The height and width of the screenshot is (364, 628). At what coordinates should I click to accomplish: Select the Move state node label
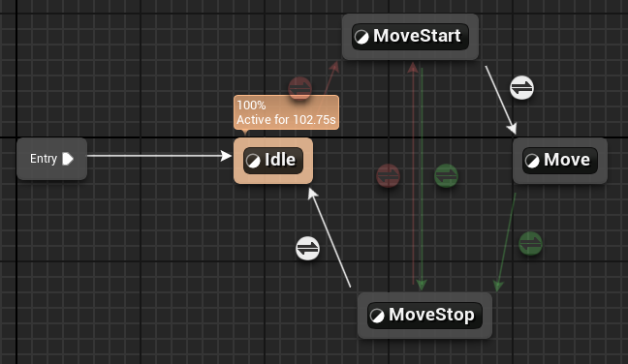(567, 160)
